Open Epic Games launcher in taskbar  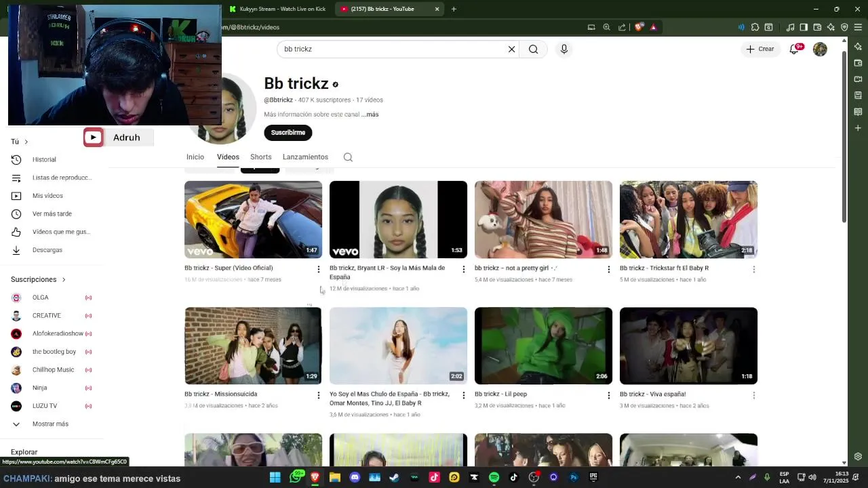[593, 477]
